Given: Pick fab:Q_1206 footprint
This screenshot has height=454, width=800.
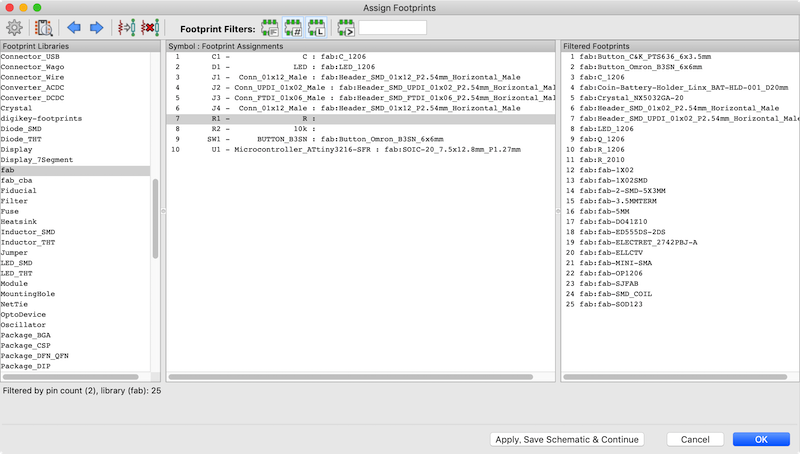Looking at the screenshot, I should point(680,139).
